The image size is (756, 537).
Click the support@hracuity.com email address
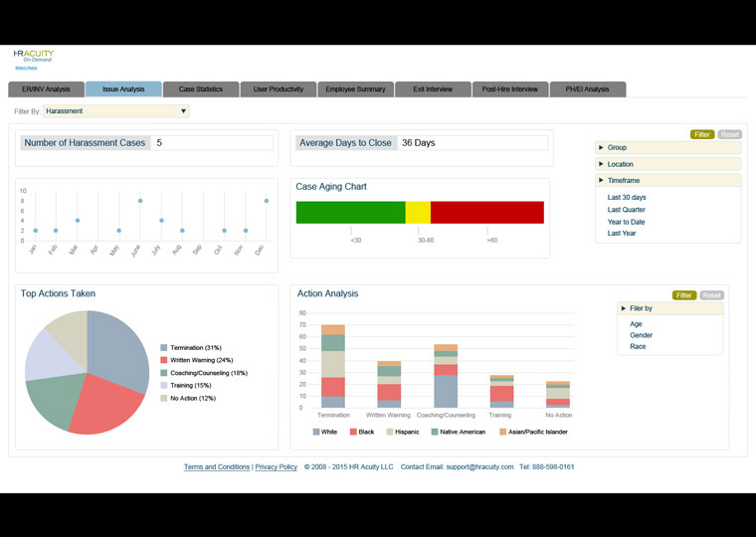tap(479, 467)
